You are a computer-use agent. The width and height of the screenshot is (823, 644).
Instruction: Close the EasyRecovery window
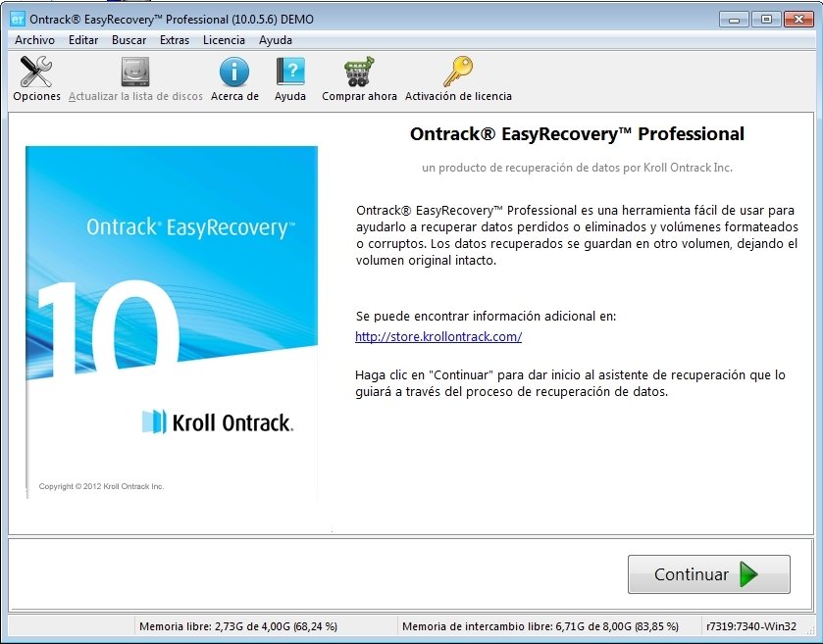[798, 20]
